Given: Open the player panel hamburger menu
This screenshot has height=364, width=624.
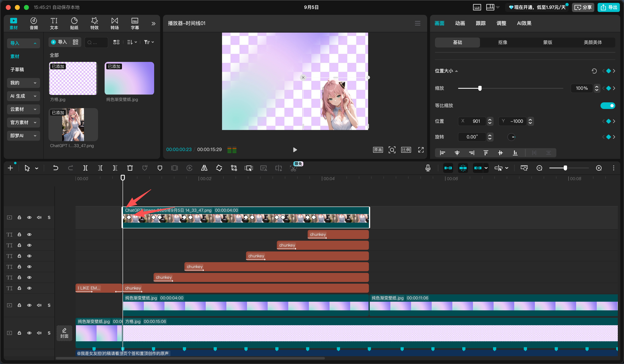Looking at the screenshot, I should (417, 23).
